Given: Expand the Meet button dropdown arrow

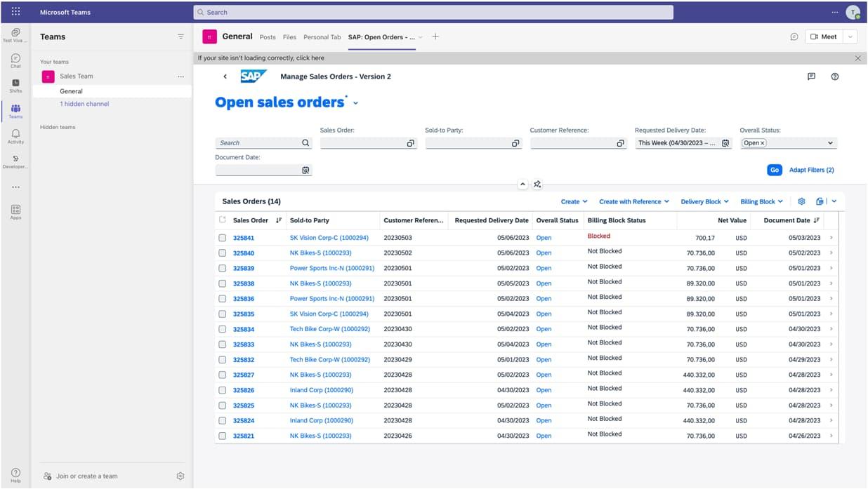Looking at the screenshot, I should [850, 36].
